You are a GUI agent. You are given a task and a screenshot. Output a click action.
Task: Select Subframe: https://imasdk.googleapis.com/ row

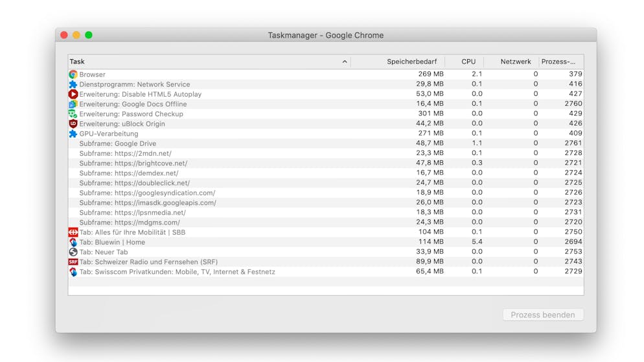[326, 203]
